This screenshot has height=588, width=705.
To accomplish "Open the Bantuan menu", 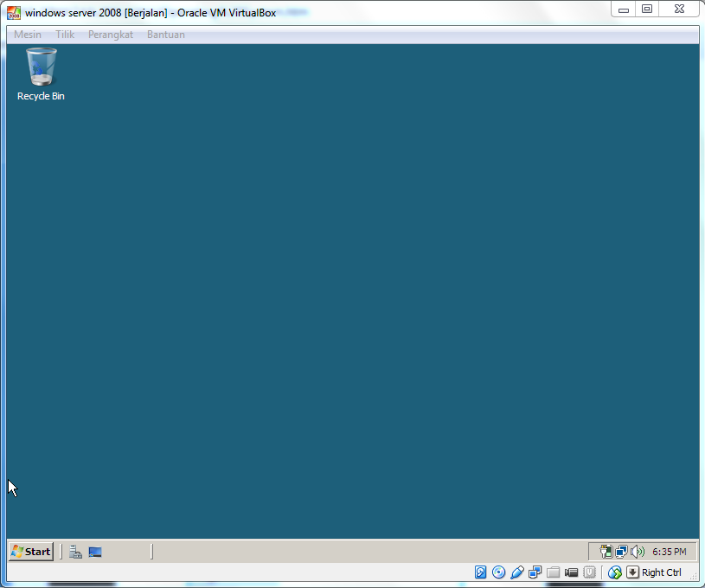I will click(x=166, y=35).
